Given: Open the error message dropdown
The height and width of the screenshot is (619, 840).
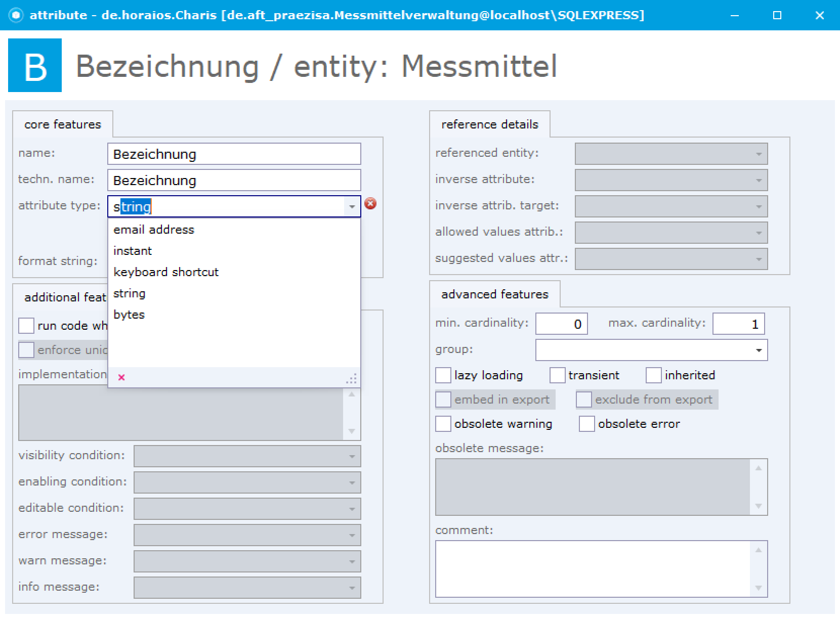Looking at the screenshot, I should (352, 535).
